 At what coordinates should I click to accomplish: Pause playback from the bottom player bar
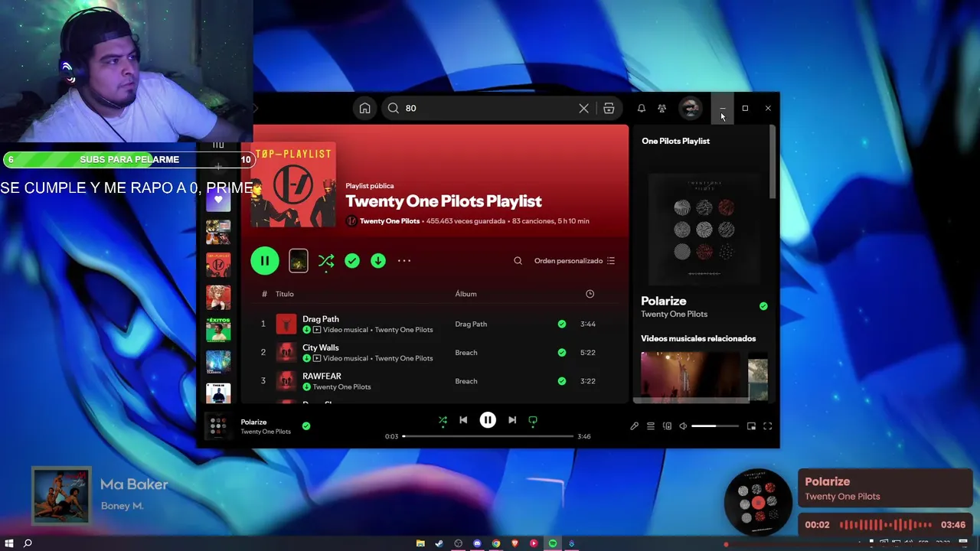(488, 420)
